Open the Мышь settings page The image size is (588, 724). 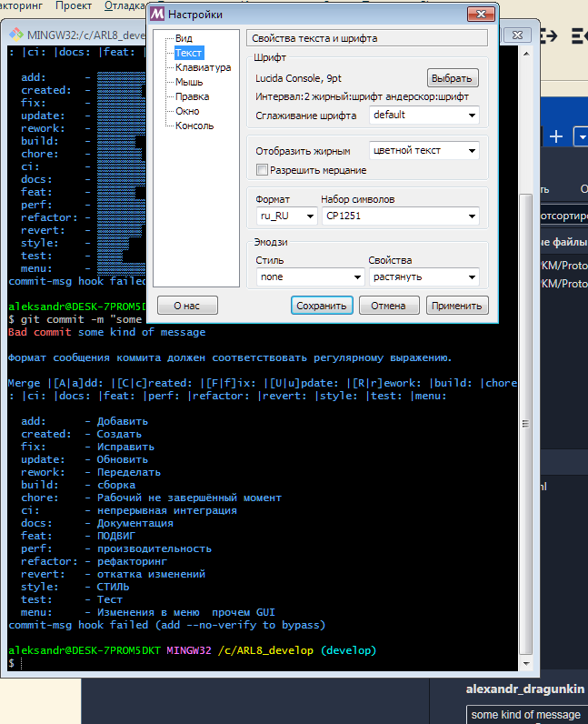pos(189,82)
